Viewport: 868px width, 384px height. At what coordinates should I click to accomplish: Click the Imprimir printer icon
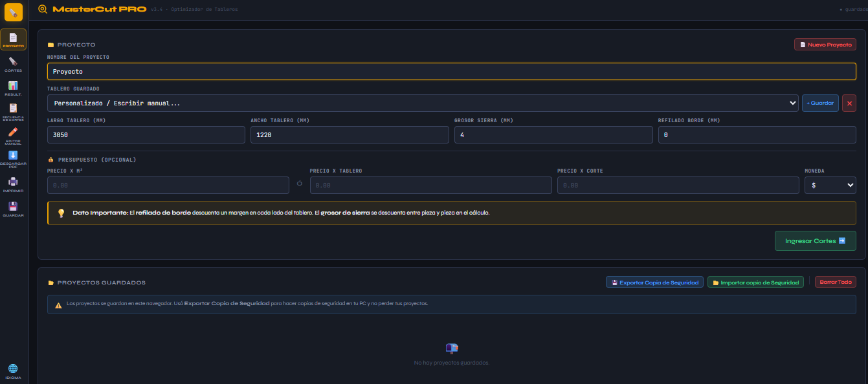coord(13,185)
